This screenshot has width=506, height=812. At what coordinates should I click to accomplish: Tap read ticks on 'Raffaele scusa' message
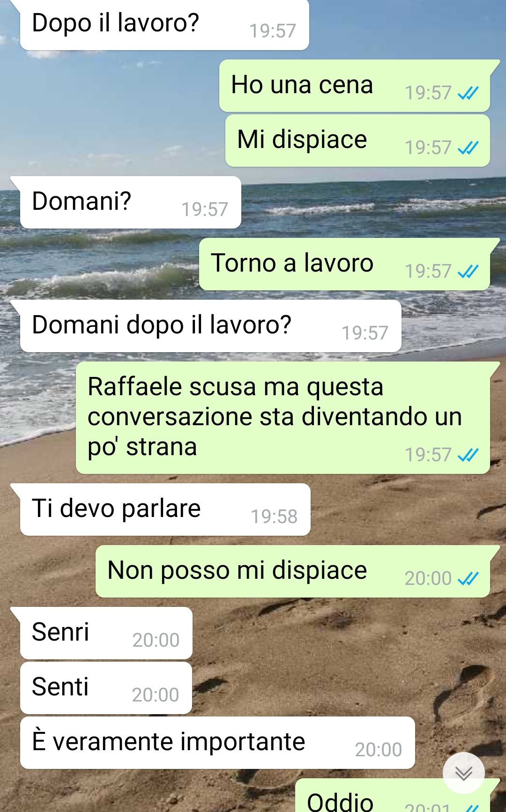468,455
